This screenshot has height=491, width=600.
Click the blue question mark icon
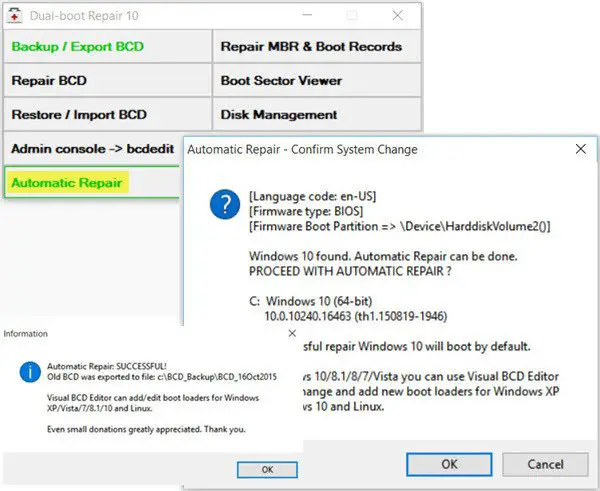225,204
